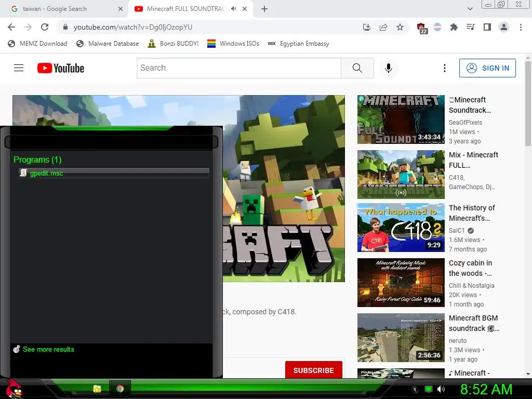The height and width of the screenshot is (399, 532).
Task: Open the Mix - Minecraft FULL thumbnail
Action: (401, 175)
